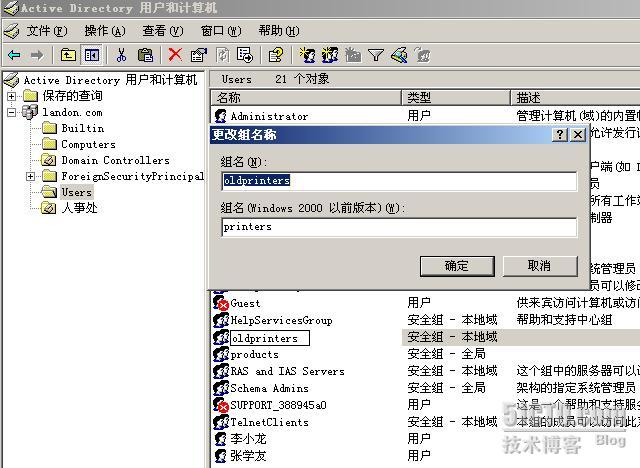Collapse the landon.com domain node
Image resolution: width=640 pixels, height=468 pixels.
[x=12, y=112]
